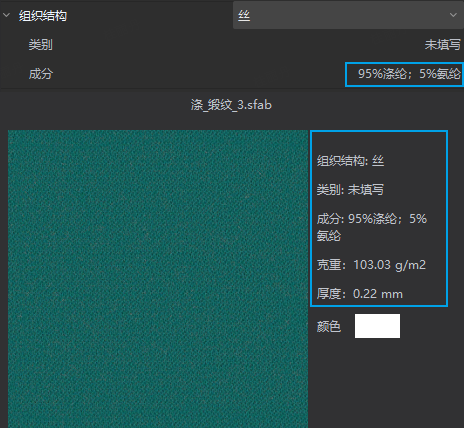464x428 pixels.
Task: Click the 类别: 未填写 info line
Action: point(350,190)
